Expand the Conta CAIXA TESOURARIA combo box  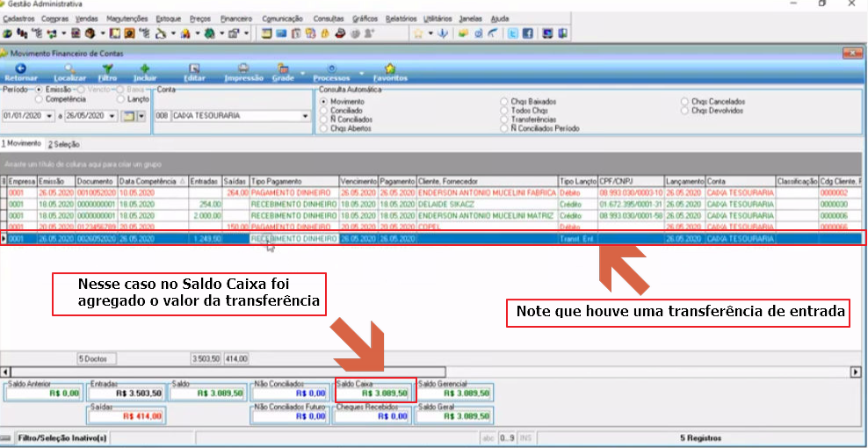coord(305,116)
